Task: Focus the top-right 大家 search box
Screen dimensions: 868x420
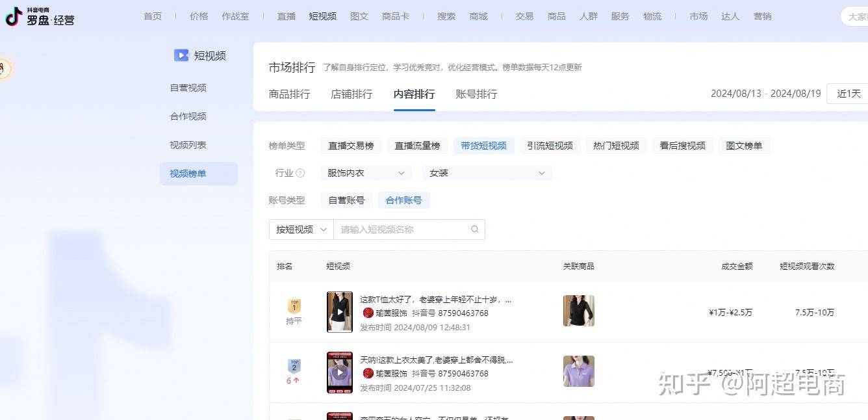Action: (854, 16)
